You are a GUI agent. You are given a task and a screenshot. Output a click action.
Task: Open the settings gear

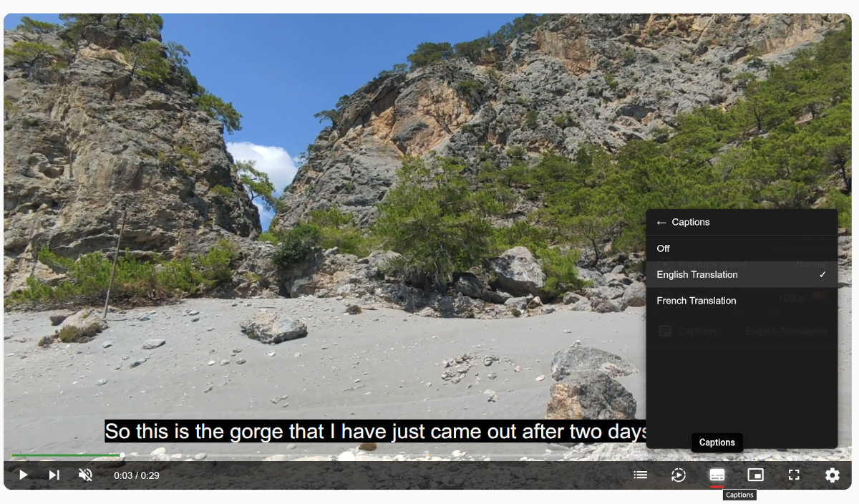pyautogui.click(x=832, y=475)
